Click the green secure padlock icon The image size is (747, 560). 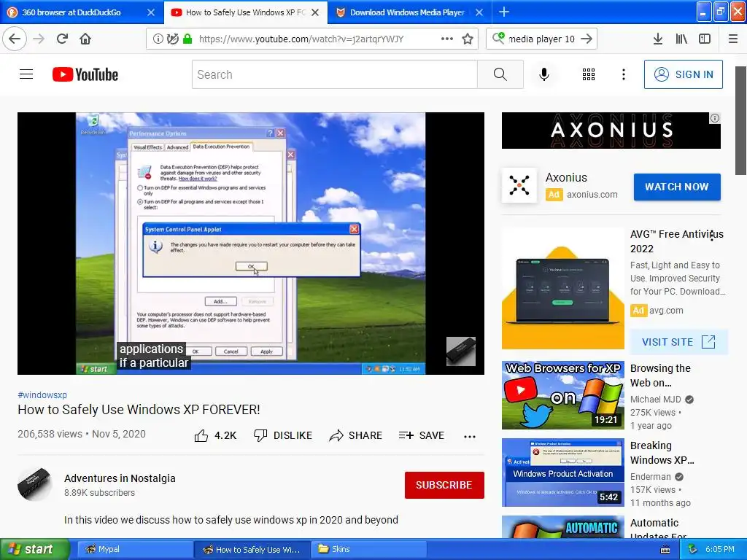click(x=187, y=39)
